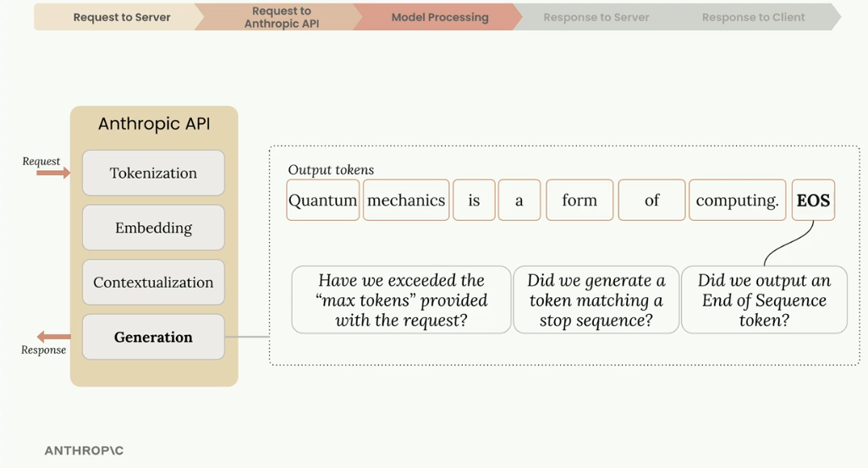Open the Request to Anthropic API stage
The image size is (868, 468).
278,17
